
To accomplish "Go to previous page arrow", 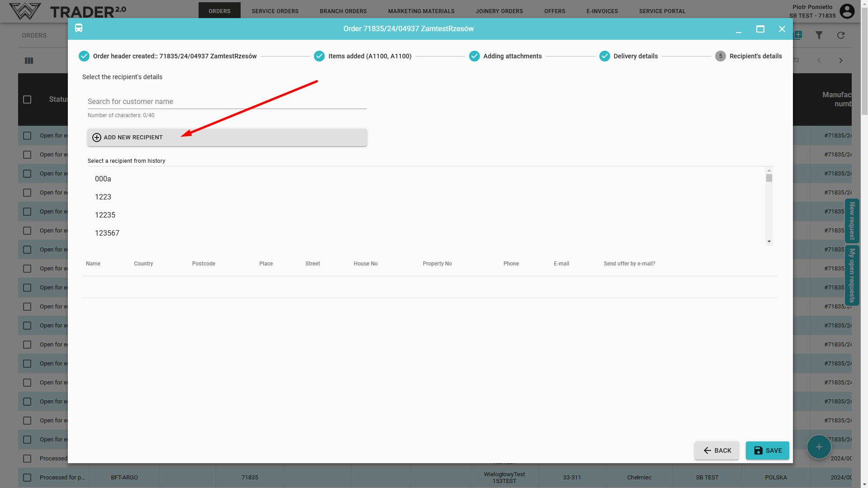I will (x=819, y=61).
